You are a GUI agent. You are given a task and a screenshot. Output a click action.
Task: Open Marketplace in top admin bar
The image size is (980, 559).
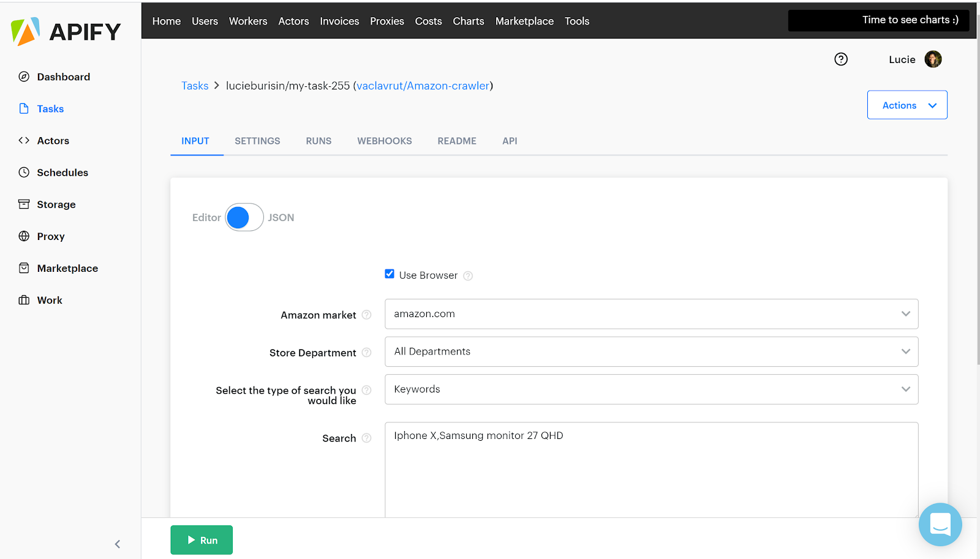(524, 21)
